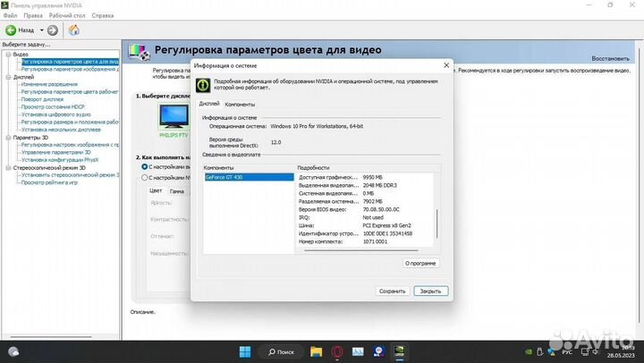The height and width of the screenshot is (363, 644).
Task: Open the Windows Start button
Action: [245, 351]
